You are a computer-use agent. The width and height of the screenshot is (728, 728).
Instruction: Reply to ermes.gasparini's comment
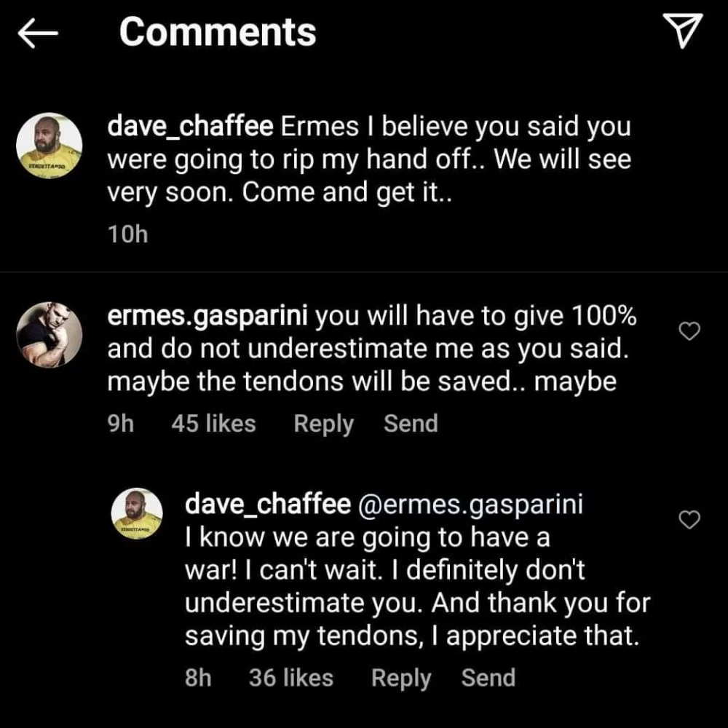[x=323, y=424]
